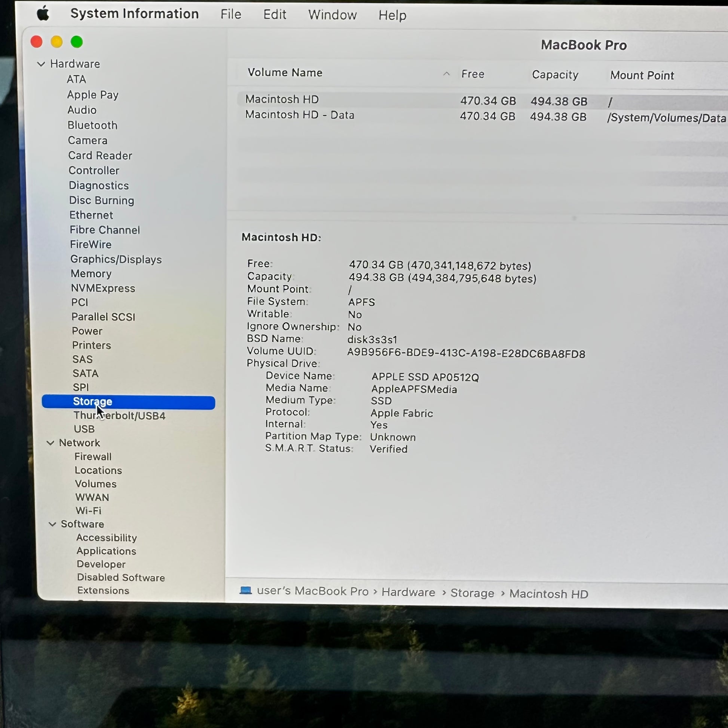Select SAS in the sidebar

83,360
